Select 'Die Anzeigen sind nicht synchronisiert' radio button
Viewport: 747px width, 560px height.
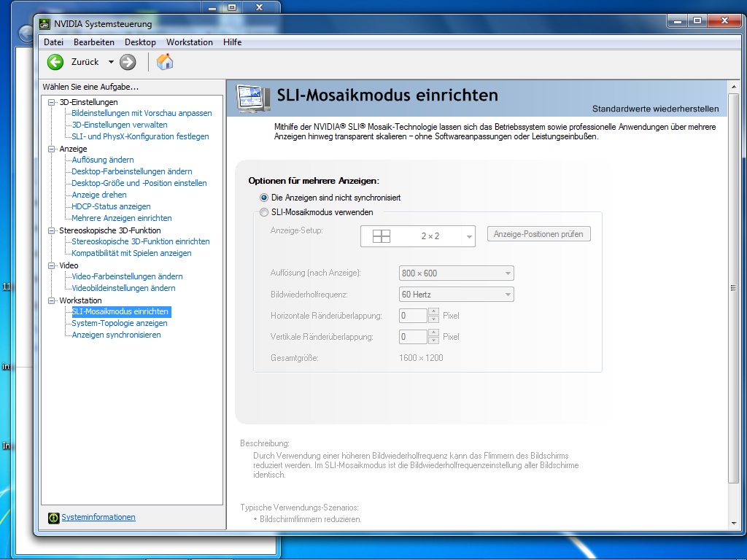[x=264, y=198]
